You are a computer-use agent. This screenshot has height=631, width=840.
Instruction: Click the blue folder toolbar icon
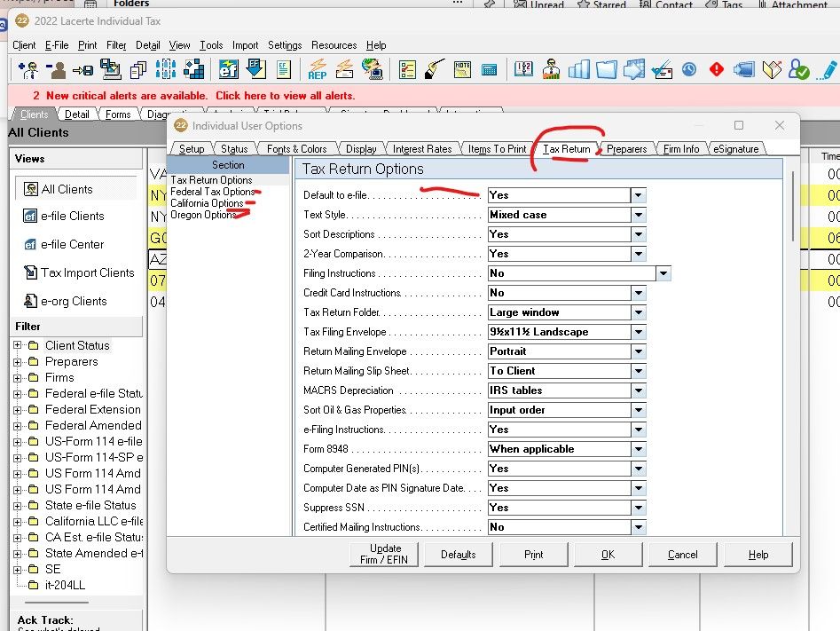(x=607, y=70)
